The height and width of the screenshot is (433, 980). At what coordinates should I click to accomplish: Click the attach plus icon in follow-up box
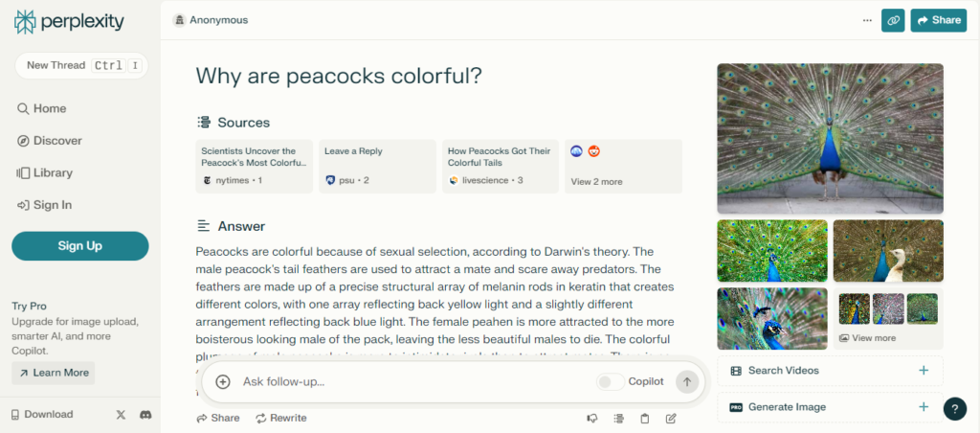click(223, 381)
